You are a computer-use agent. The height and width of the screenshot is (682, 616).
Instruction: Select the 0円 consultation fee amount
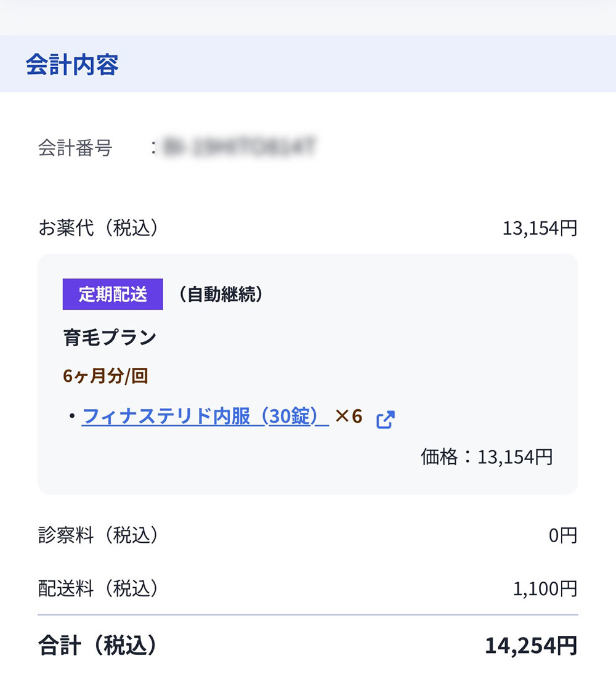[562, 536]
